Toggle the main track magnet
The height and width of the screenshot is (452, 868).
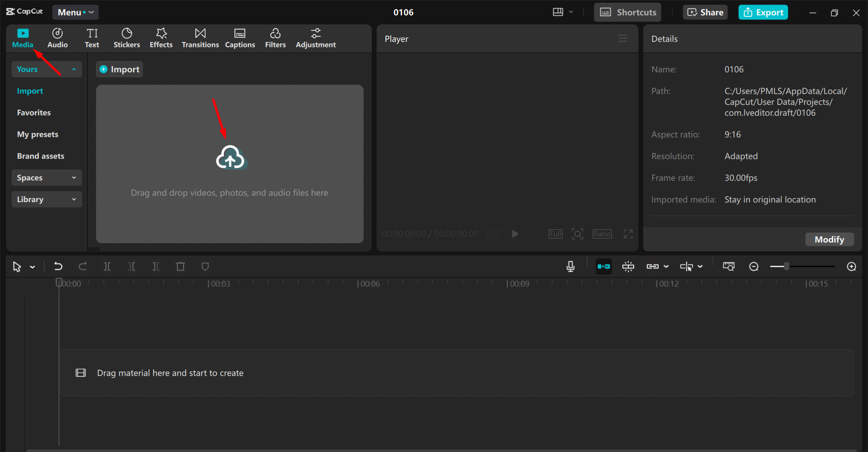[x=604, y=267]
